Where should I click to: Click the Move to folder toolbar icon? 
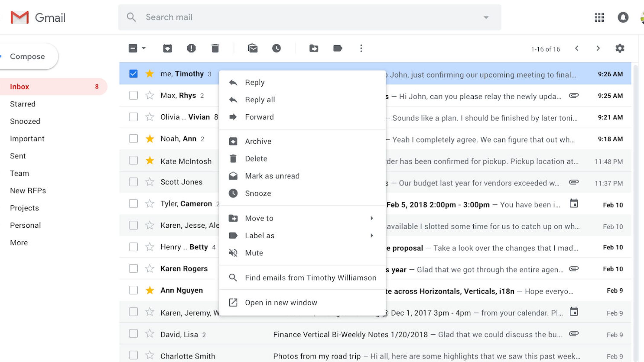coord(314,48)
